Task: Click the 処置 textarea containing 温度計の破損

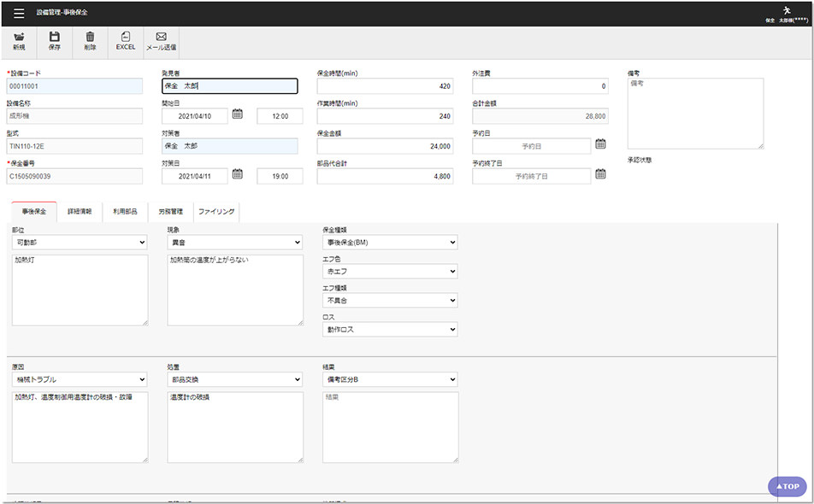Action: point(235,427)
